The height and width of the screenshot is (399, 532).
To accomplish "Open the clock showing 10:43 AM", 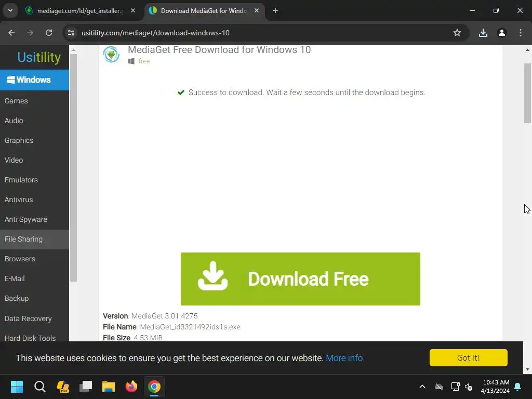I will (495, 387).
